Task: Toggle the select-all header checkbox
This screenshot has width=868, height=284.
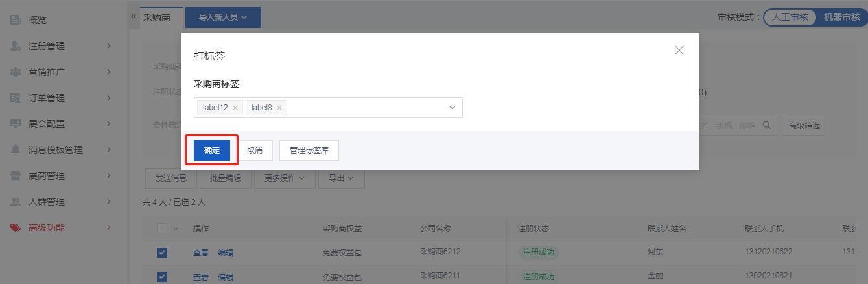Action: tap(162, 228)
